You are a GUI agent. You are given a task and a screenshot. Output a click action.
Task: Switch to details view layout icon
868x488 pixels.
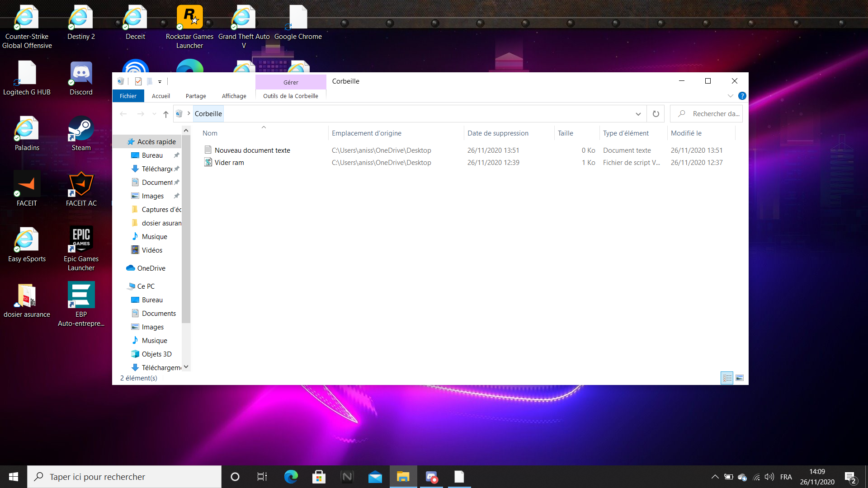(727, 378)
